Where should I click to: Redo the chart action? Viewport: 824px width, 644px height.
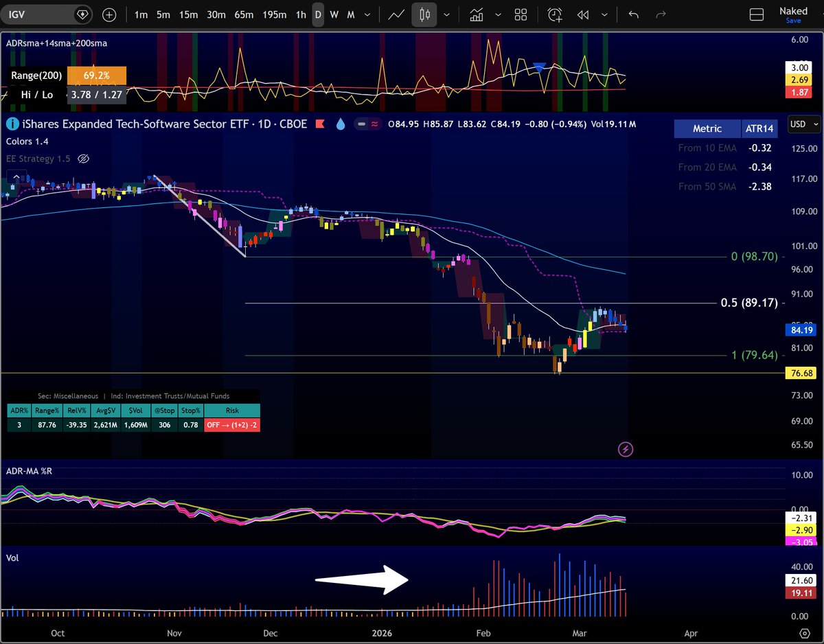(x=661, y=14)
